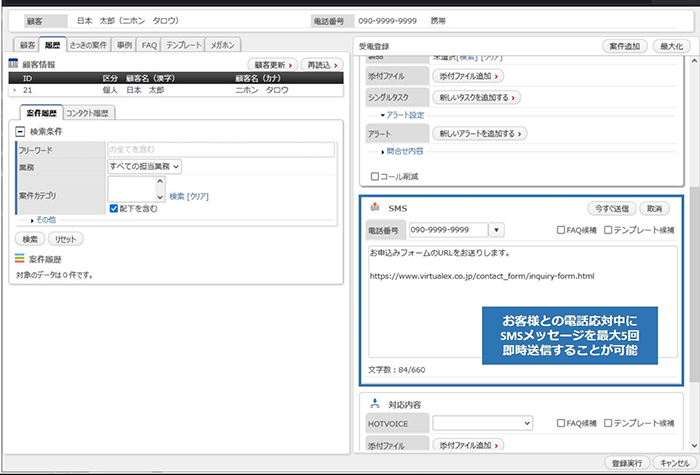The image size is (700, 475).
Task: Click the category list down arrow
Action: pos(160,197)
